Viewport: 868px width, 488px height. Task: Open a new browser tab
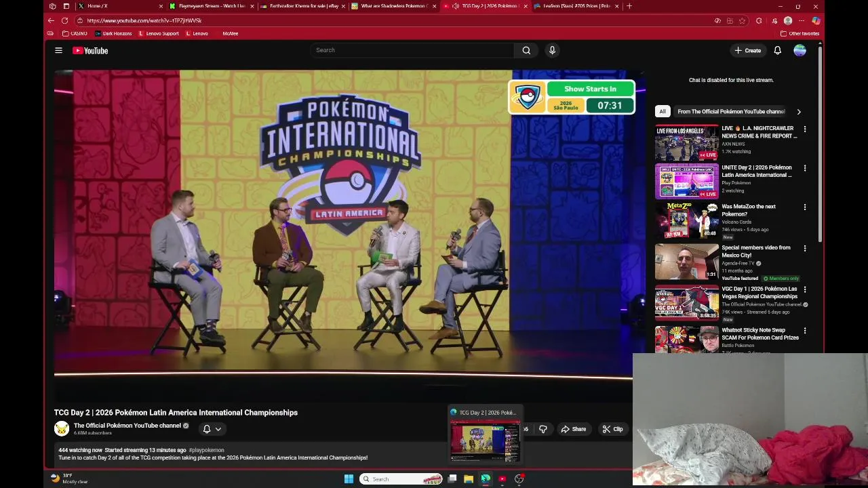tap(629, 6)
